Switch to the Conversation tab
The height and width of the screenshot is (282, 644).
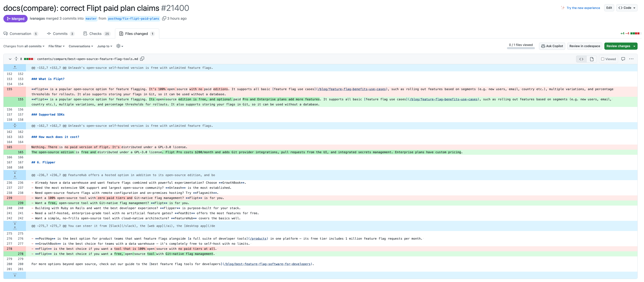(20, 34)
